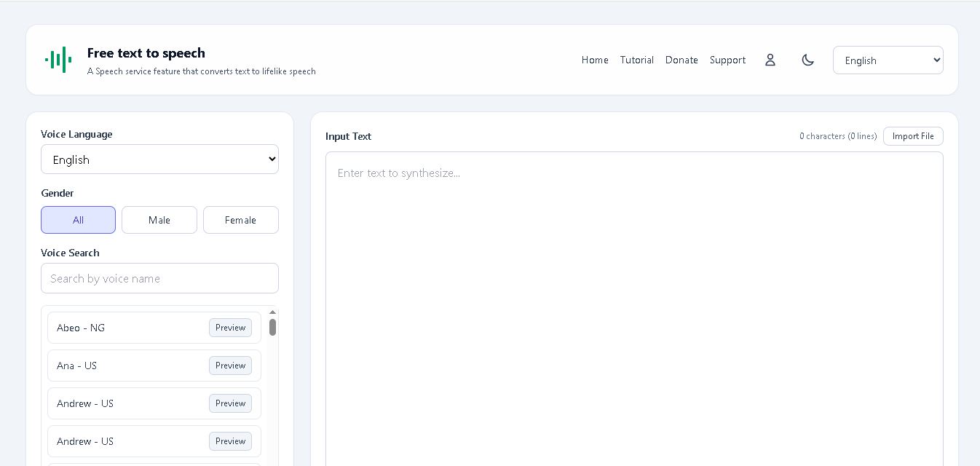
Task: Go to the Home menu item
Action: (595, 60)
